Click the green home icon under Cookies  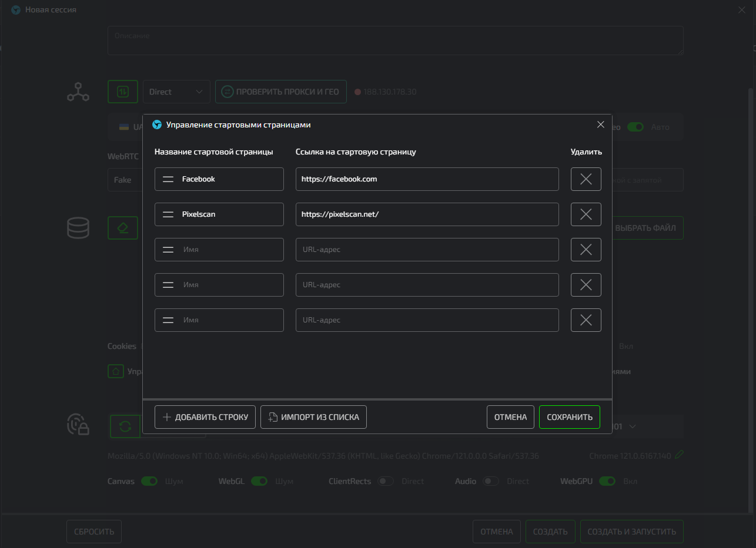tap(116, 371)
